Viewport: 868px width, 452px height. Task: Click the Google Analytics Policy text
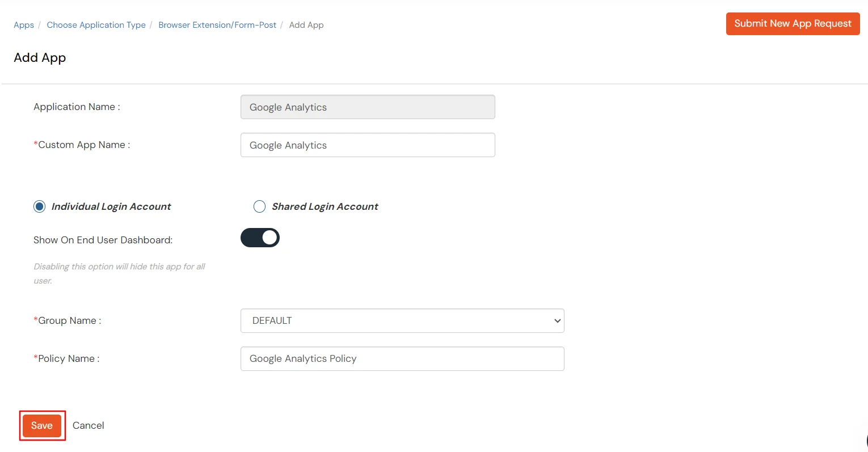pos(302,358)
